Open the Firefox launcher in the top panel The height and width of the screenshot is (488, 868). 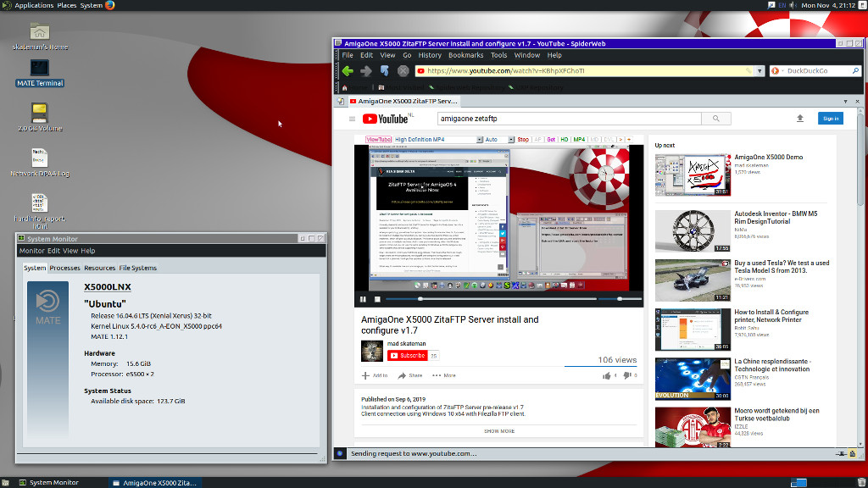(109, 6)
